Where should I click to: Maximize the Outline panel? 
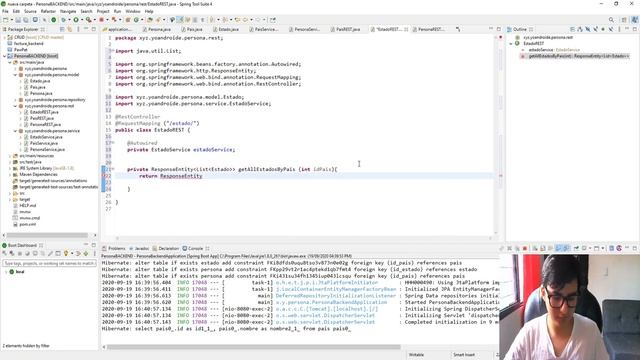point(635,29)
